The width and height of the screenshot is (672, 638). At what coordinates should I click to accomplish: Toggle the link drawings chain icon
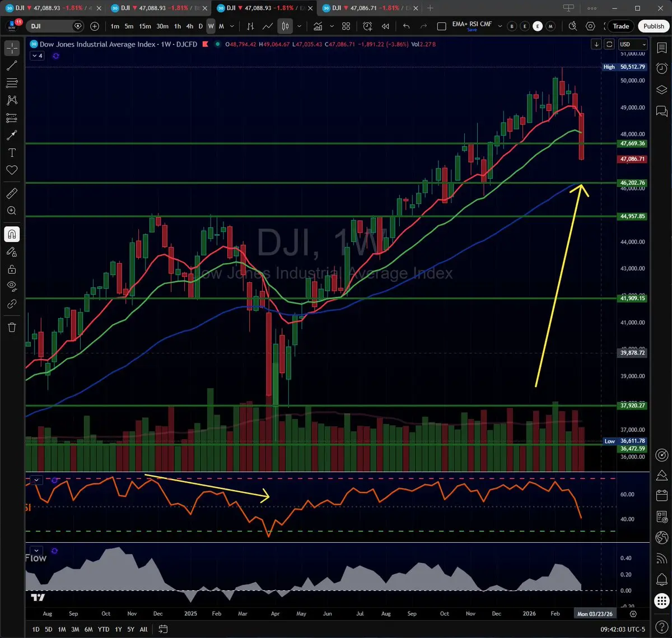tap(12, 304)
